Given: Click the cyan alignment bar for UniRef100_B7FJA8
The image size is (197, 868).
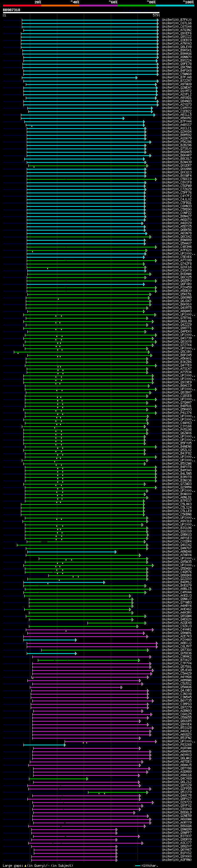Looking at the screenshot, I should point(80,78).
